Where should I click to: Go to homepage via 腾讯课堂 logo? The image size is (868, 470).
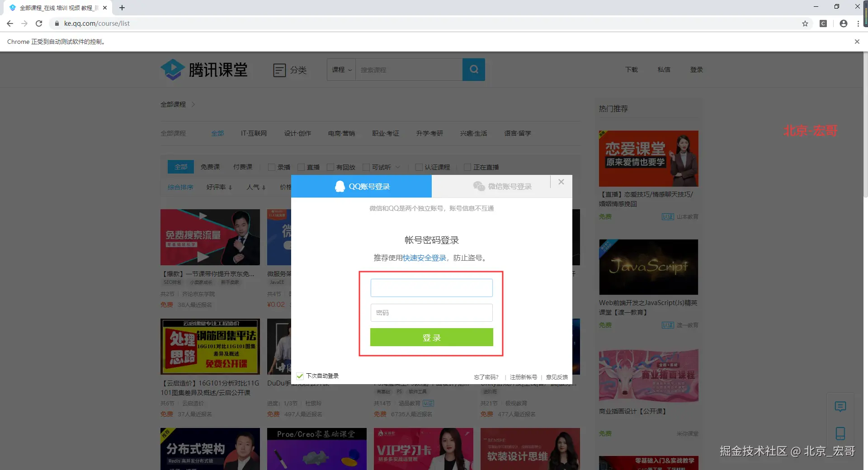[x=204, y=70]
